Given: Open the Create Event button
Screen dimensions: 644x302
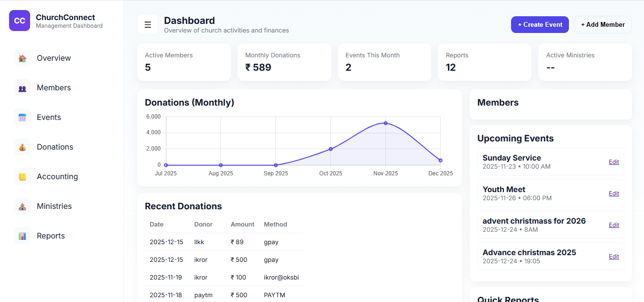Looking at the screenshot, I should (540, 24).
